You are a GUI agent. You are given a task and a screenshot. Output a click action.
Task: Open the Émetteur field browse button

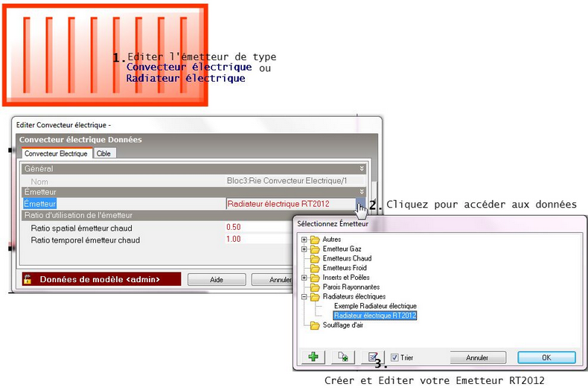(360, 203)
